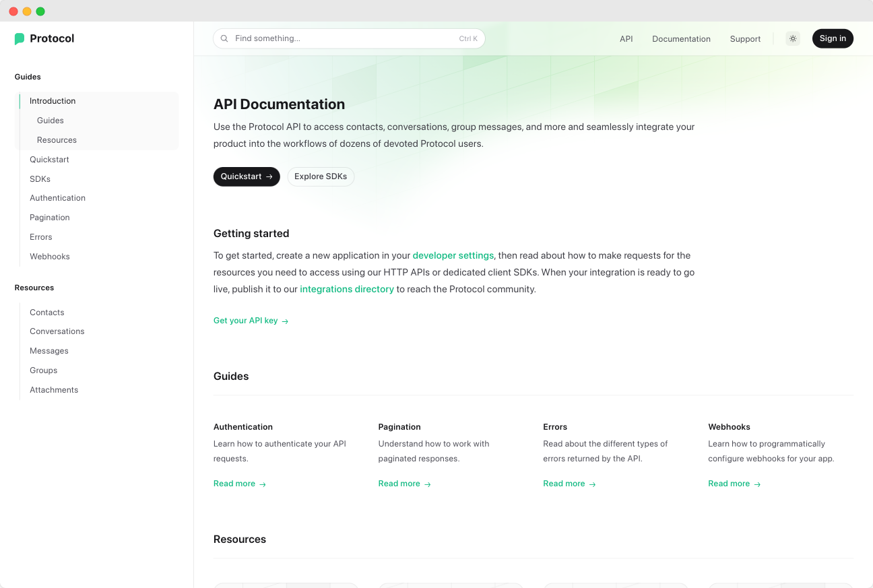Click the Get your API key link
Viewport: 873px width, 588px height.
click(x=251, y=321)
